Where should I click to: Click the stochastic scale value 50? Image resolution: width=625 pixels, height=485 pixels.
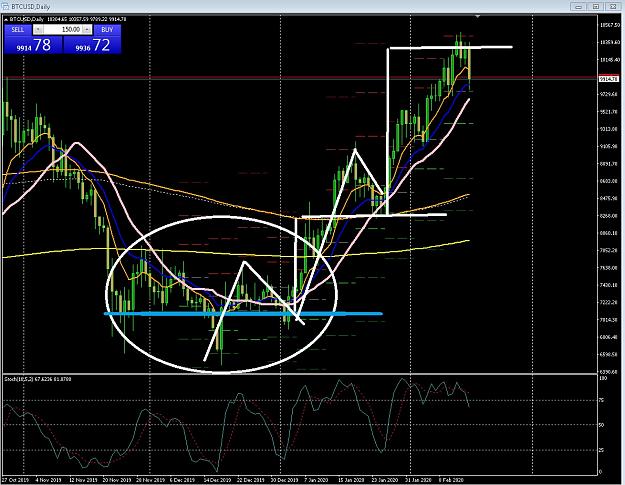(602, 425)
